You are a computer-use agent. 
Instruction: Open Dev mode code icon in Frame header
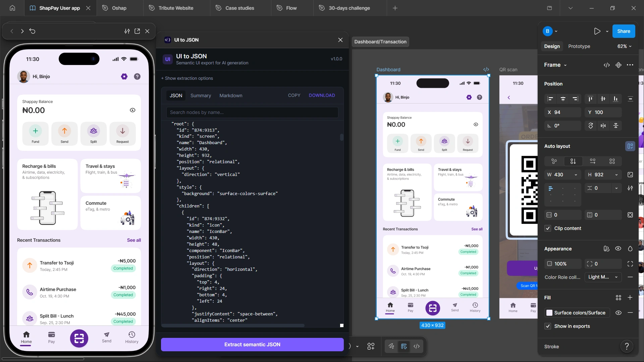click(607, 65)
